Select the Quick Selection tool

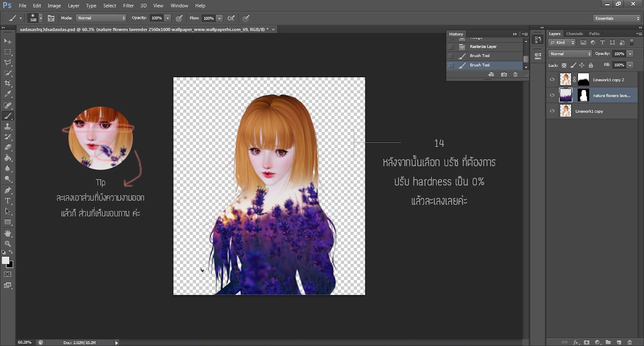click(x=8, y=73)
